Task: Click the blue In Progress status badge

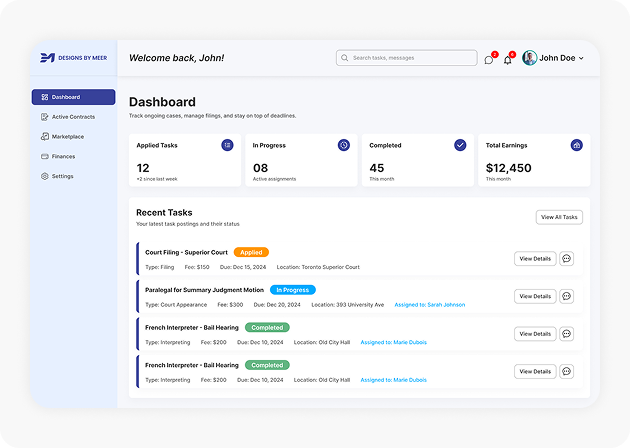Action: [292, 290]
